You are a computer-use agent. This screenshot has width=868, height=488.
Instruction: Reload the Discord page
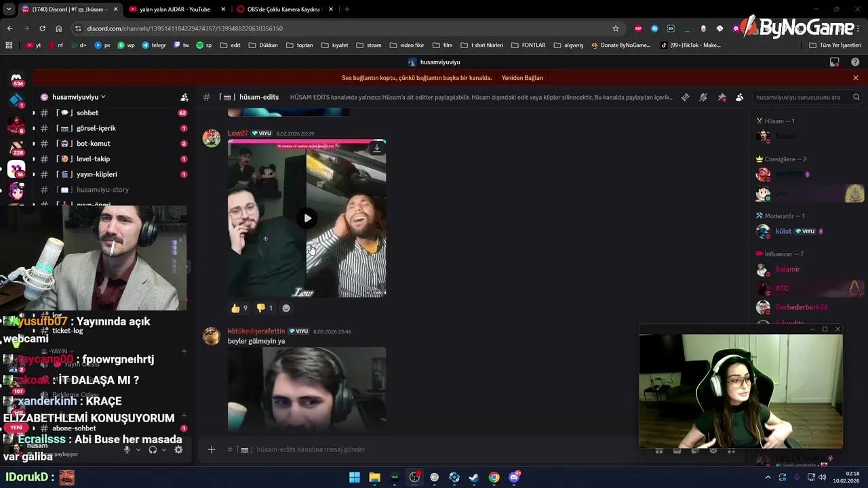(x=42, y=28)
